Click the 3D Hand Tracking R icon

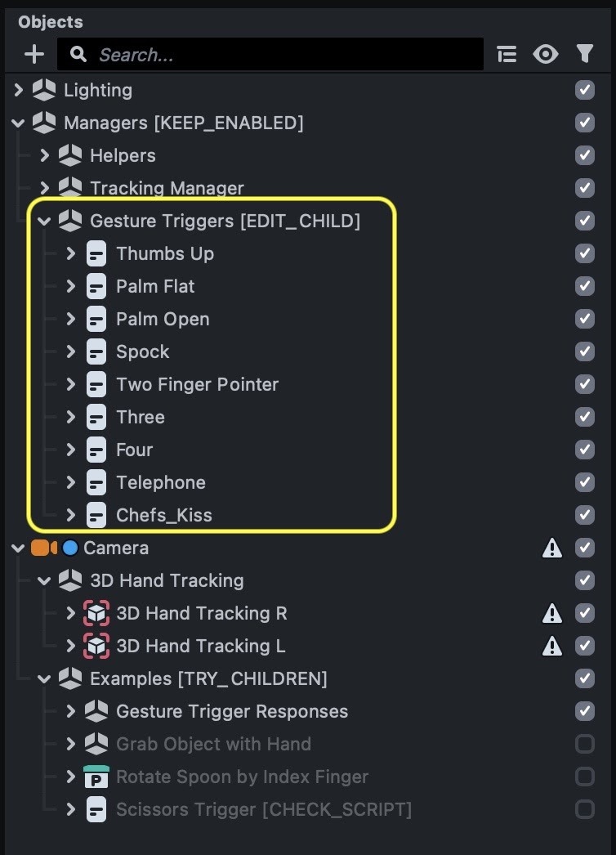96,613
